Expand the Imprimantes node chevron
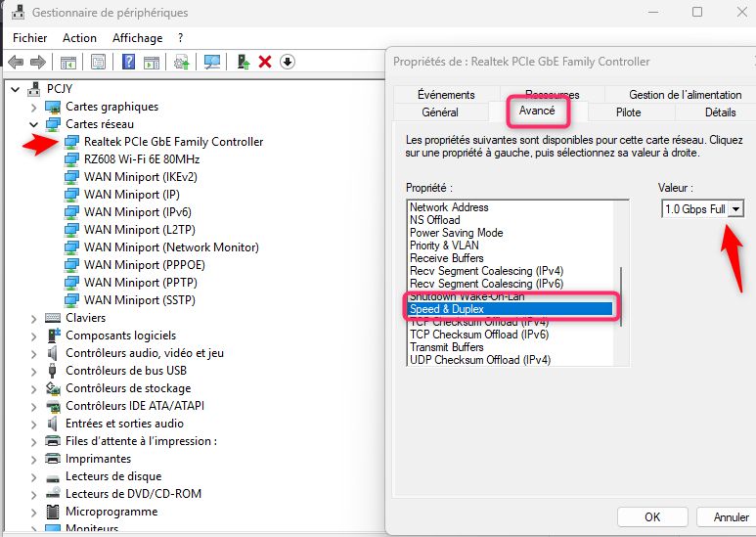This screenshot has width=756, height=537. point(34,460)
